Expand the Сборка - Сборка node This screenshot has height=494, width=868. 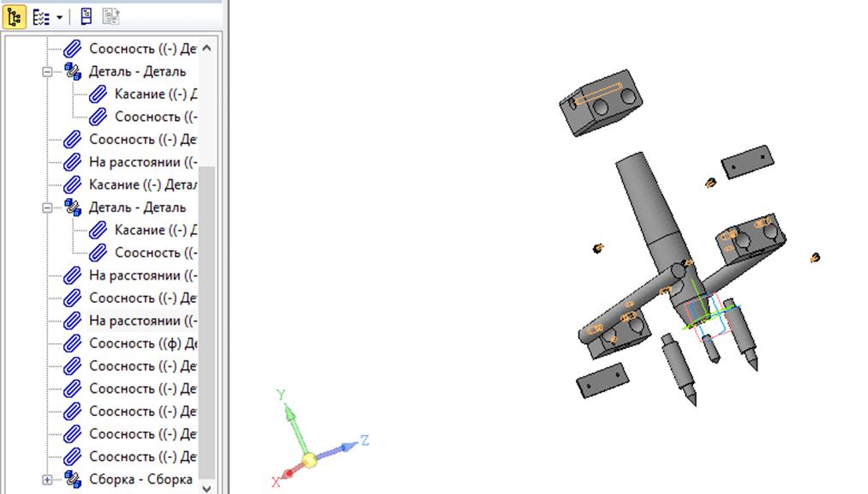[47, 479]
